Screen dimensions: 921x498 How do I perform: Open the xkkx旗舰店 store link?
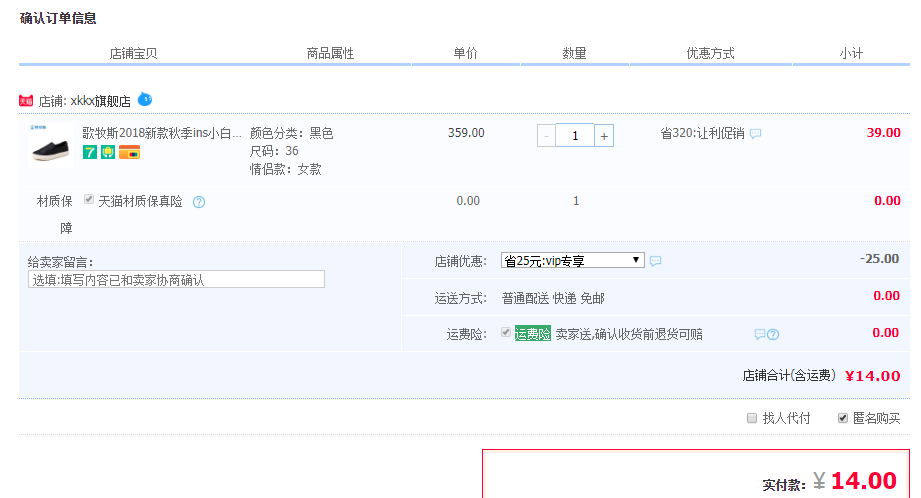click(x=100, y=101)
